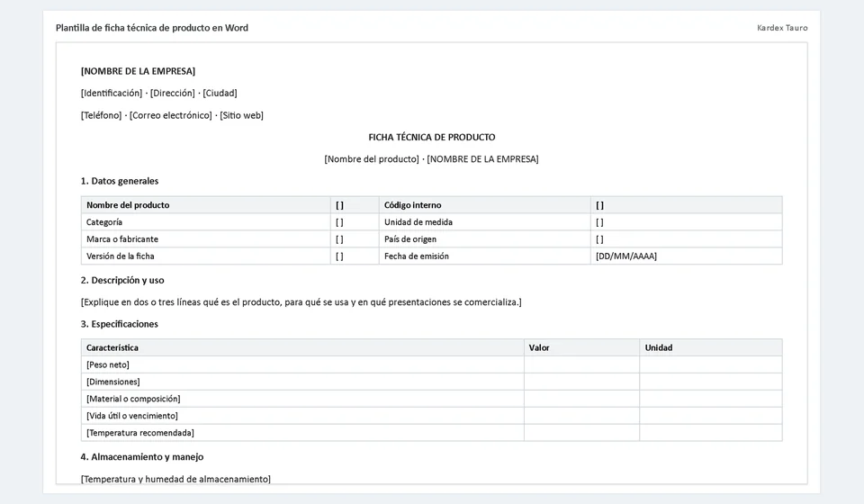Viewport: 864px width, 504px height.
Task: Click the Unidad cell in the '[Dimensiones]' row
Action: (711, 382)
